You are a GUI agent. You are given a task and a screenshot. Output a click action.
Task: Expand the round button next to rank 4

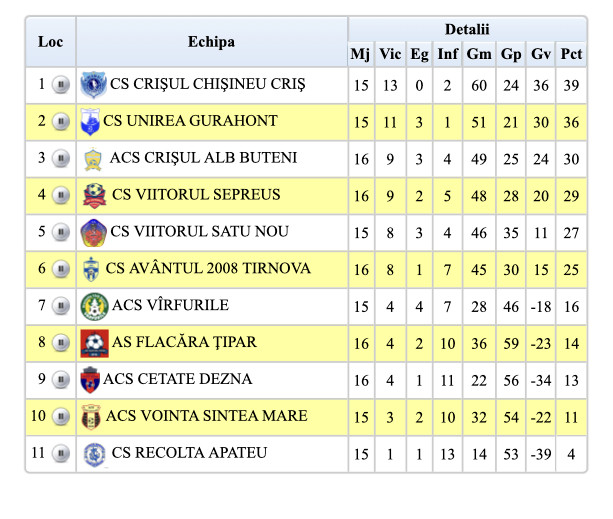(x=61, y=195)
